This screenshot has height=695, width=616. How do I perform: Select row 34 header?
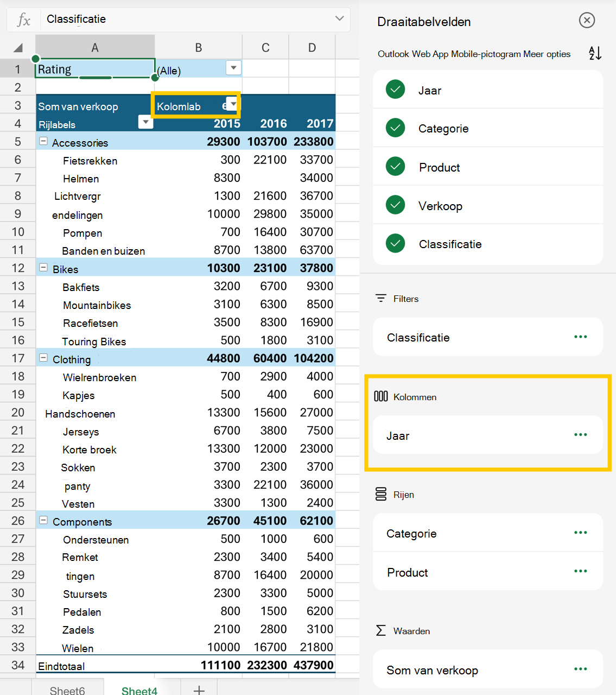(x=18, y=665)
